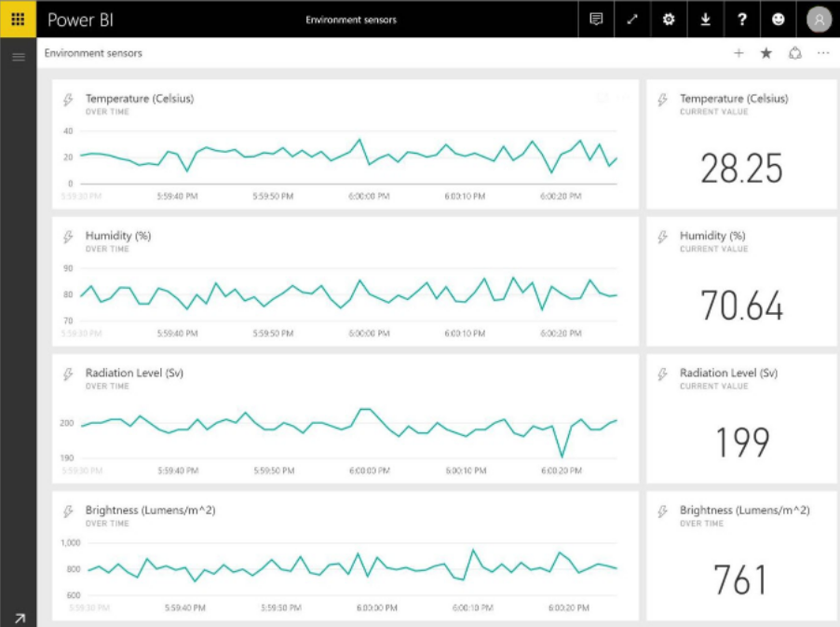Open the help question mark icon
Viewport: 840px width, 627px height.
(x=742, y=20)
